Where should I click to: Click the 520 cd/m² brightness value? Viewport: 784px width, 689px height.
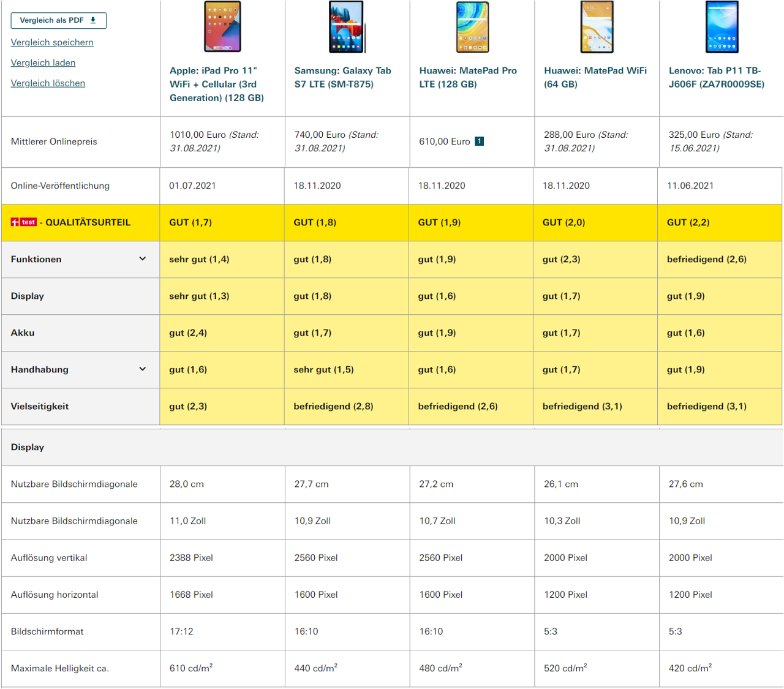click(565, 668)
